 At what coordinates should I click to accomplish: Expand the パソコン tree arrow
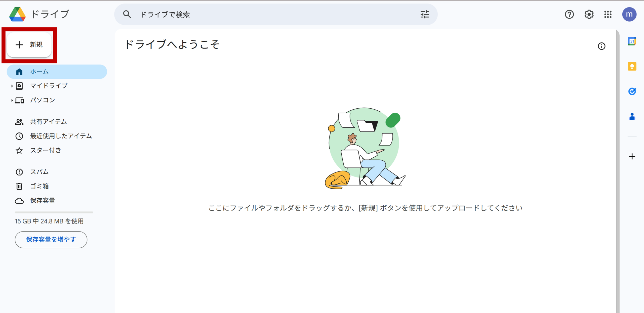click(x=12, y=100)
